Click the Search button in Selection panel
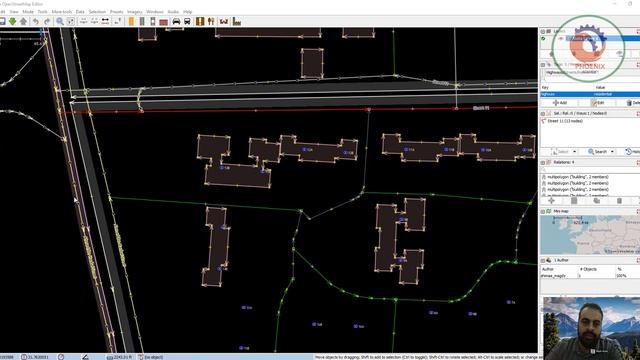Viewport: 640px width, 360px height. coord(598,151)
